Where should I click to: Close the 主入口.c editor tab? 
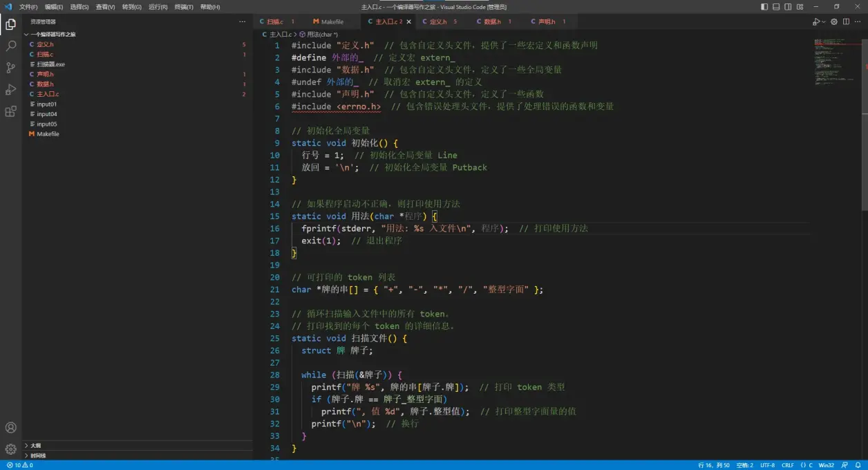(x=408, y=21)
